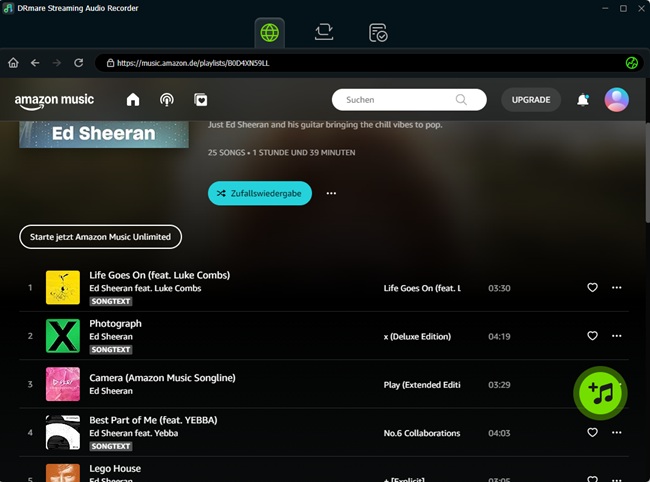Click duration 04:19 of Photograph
This screenshot has width=650, height=482.
click(499, 337)
